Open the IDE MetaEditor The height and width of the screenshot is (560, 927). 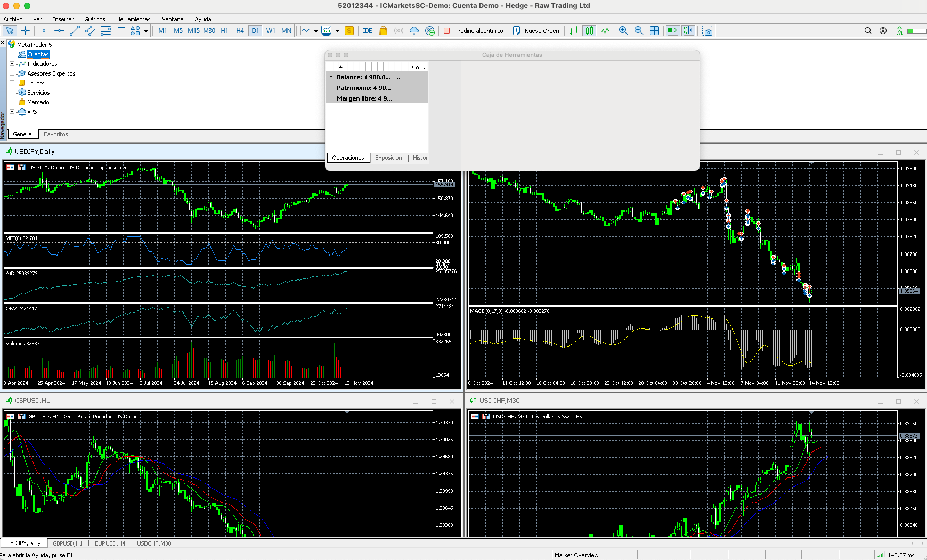[368, 30]
